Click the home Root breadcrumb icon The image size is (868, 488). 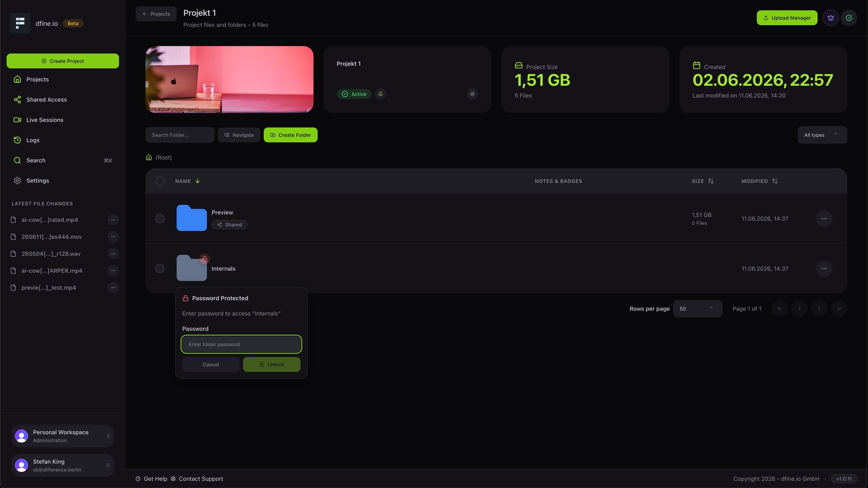click(x=149, y=157)
